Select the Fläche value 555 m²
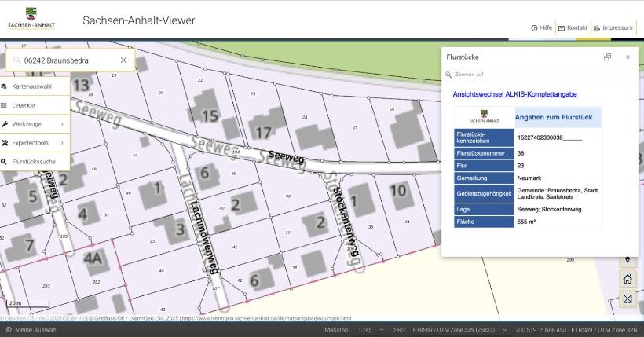Screen dimensions: 644x337 526,222
